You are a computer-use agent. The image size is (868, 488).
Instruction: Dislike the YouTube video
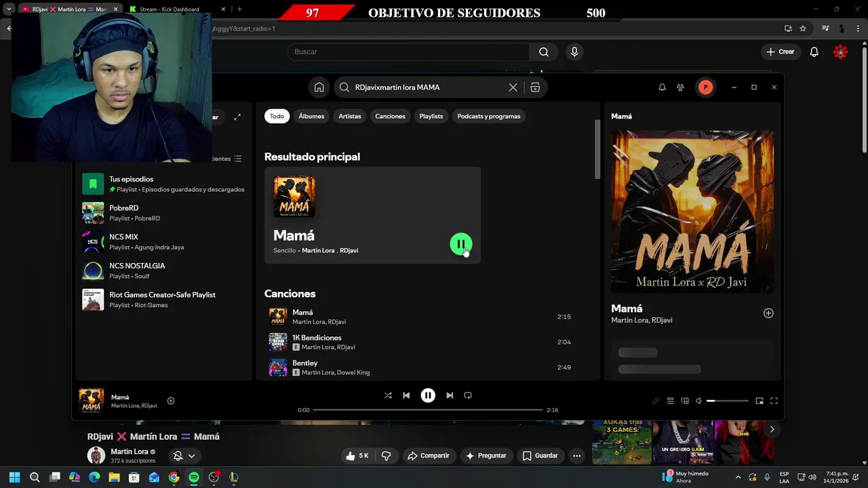[387, 456]
